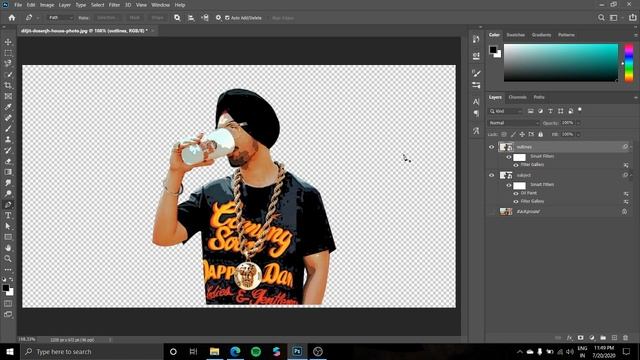Viewport: 640px width, 360px height.
Task: Hide Smart Filters on subject layer
Action: (x=509, y=185)
